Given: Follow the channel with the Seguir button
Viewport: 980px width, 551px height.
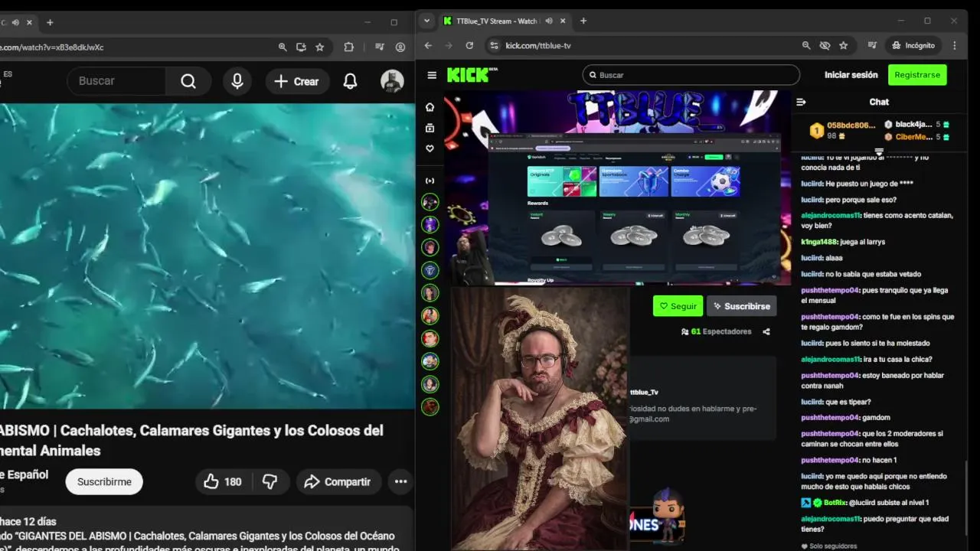Looking at the screenshot, I should (x=678, y=306).
